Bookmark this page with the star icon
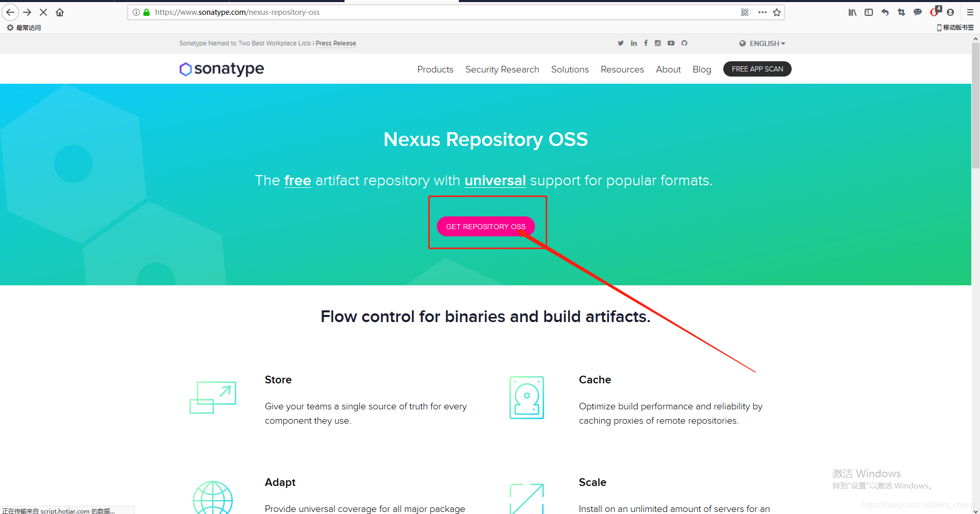Screen dimensions: 980x514 [x=777, y=12]
